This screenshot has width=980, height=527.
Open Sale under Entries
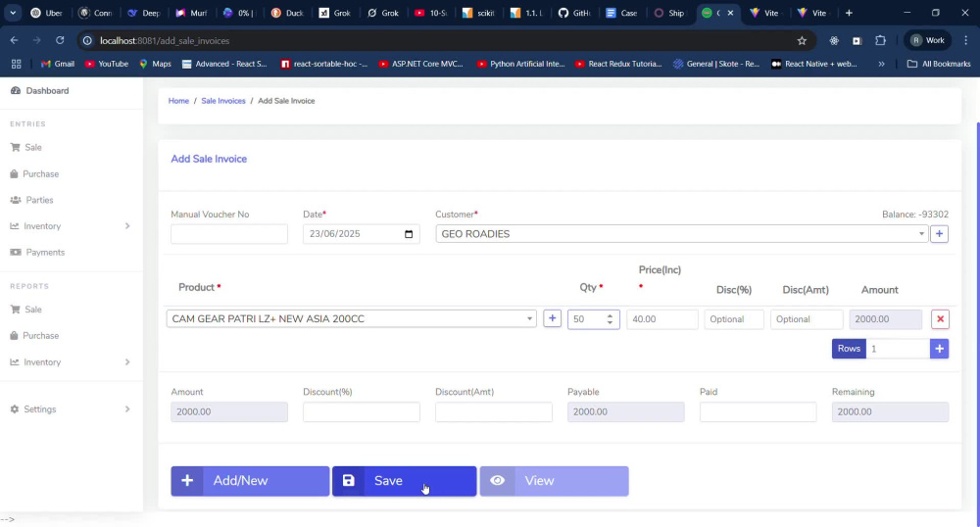pos(26,147)
